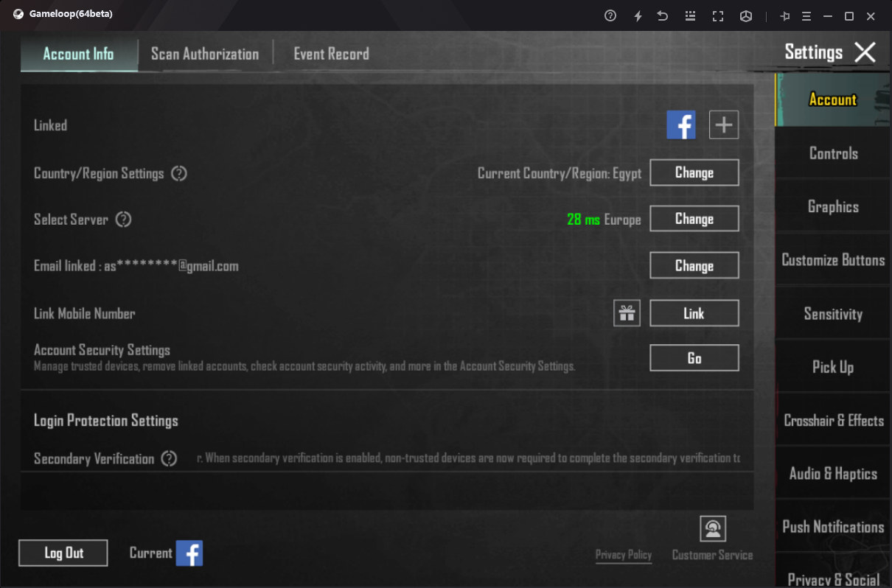892x588 pixels.
Task: Change the selected server
Action: pos(694,219)
